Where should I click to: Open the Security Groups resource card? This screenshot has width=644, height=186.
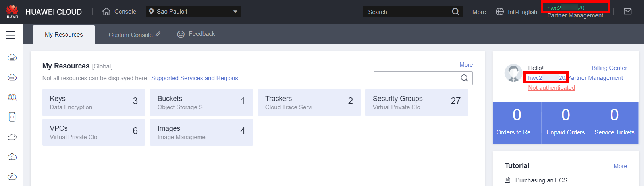tap(416, 103)
